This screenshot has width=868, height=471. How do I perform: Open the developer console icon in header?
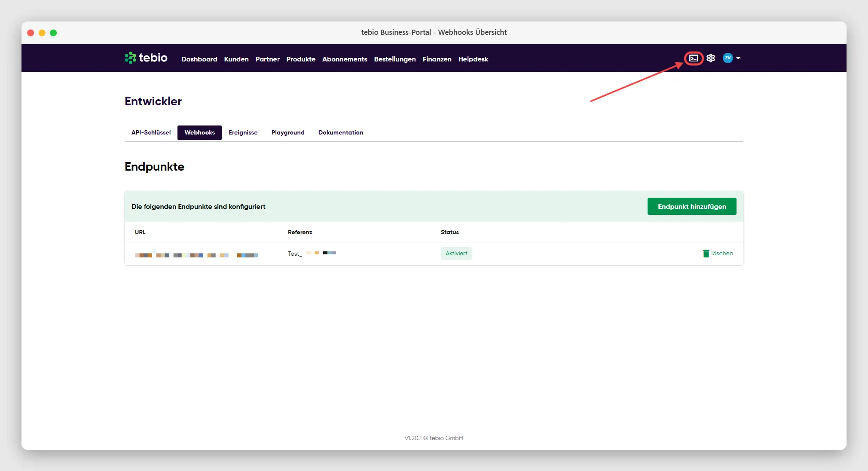[694, 58]
